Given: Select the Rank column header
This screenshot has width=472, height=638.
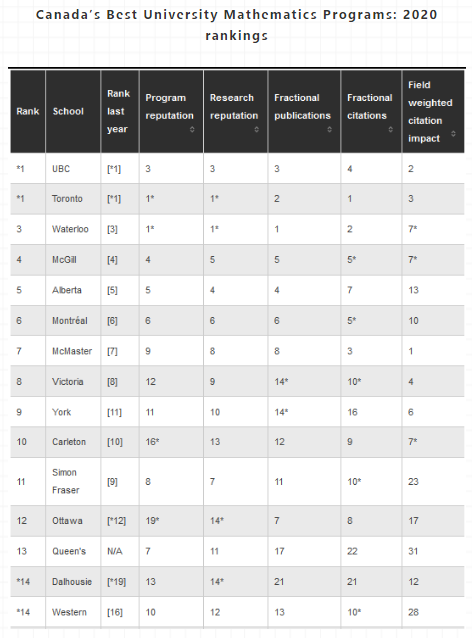Looking at the screenshot, I should pyautogui.click(x=28, y=111).
